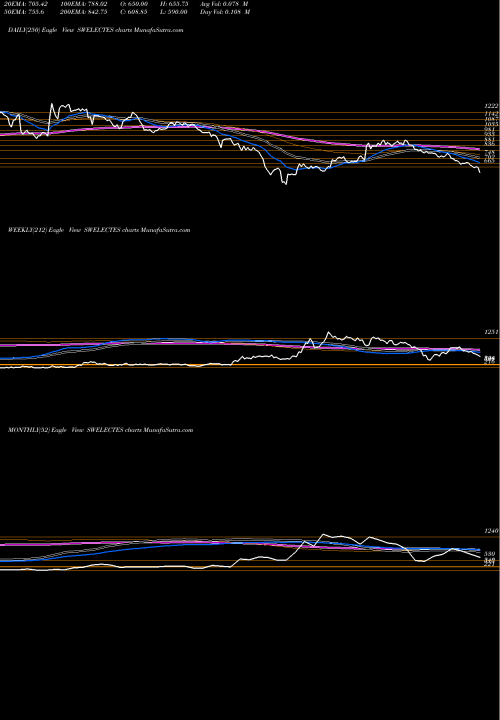Click the 100EMA value readout

point(86,4)
